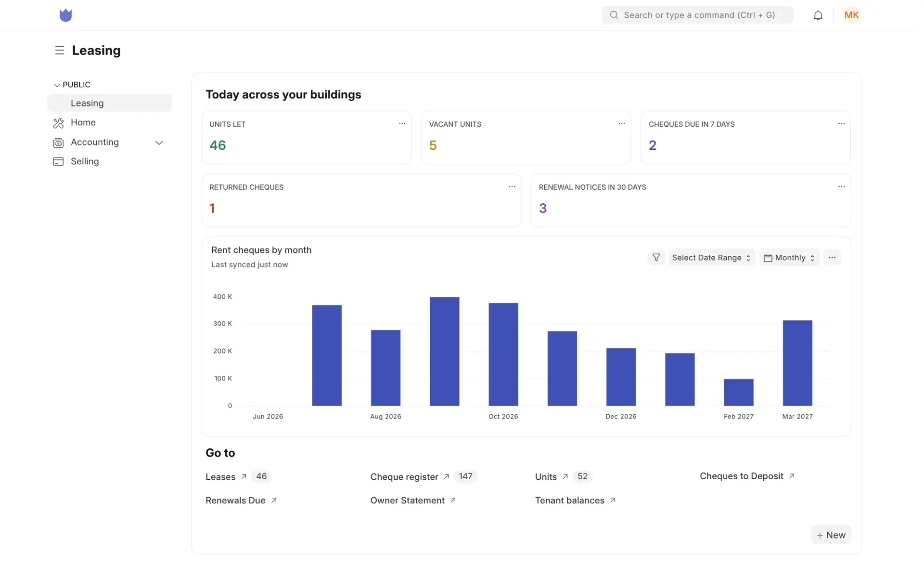The height and width of the screenshot is (578, 924).
Task: Click the app logo in the header
Action: tap(65, 15)
